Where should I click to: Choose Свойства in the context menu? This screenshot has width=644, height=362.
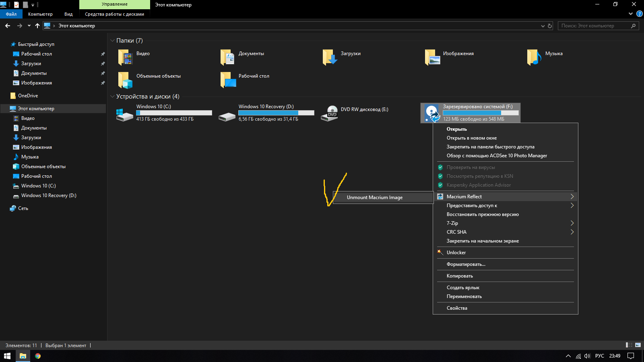click(457, 308)
